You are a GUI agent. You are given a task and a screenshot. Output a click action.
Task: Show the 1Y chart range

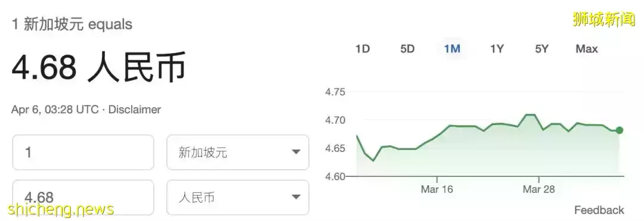(497, 49)
